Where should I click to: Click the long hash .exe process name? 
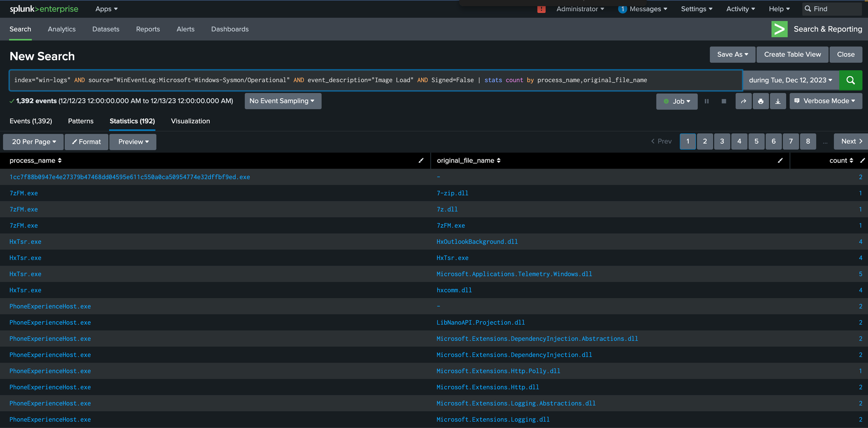(130, 177)
